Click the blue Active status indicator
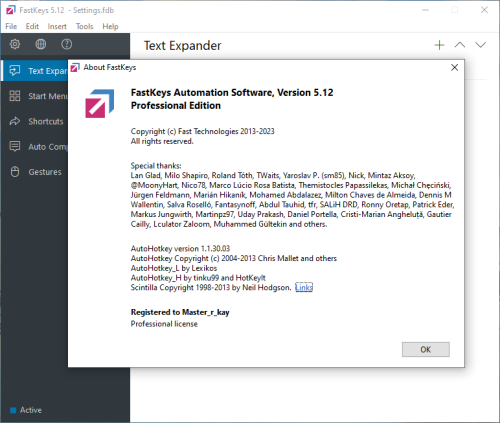The height and width of the screenshot is (423, 500). pos(13,410)
